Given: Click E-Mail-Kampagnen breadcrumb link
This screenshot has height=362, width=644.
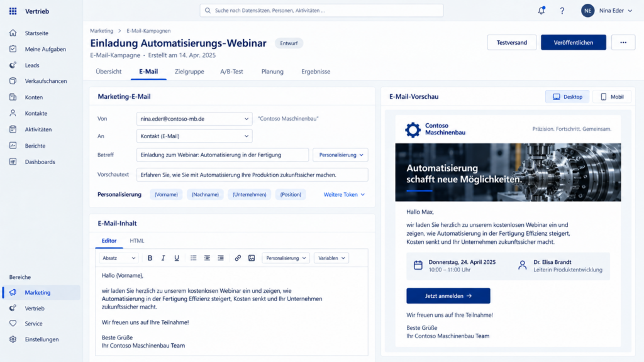Looking at the screenshot, I should pos(148,31).
